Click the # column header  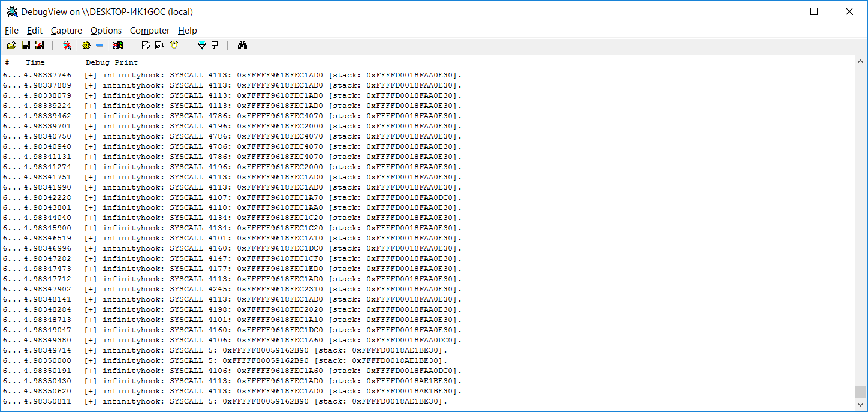click(x=12, y=62)
